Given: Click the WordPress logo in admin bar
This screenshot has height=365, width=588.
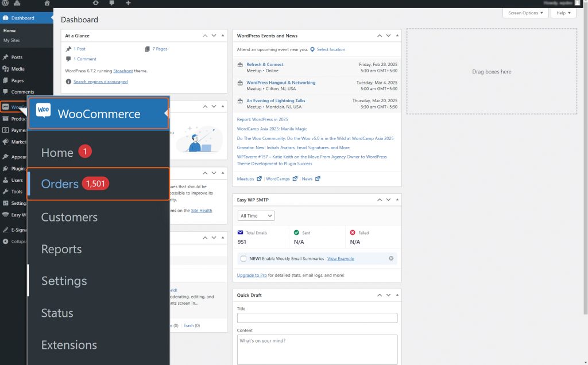Looking at the screenshot, I should [5, 3].
